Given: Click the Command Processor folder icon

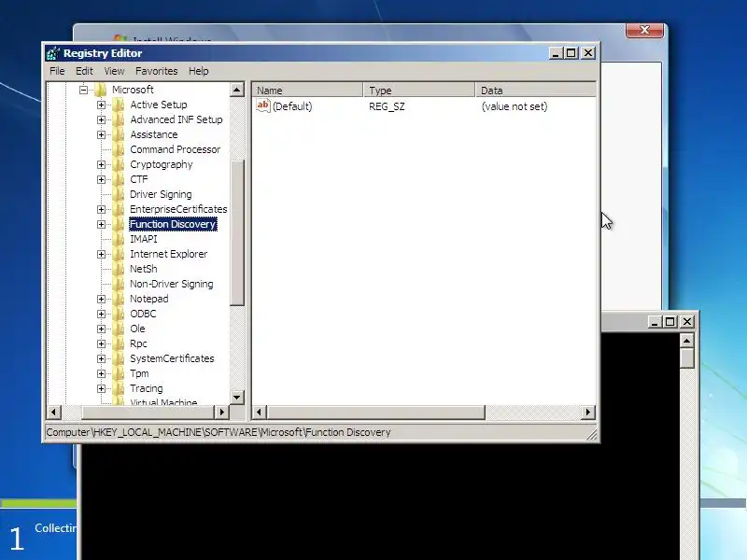Looking at the screenshot, I should tap(119, 149).
